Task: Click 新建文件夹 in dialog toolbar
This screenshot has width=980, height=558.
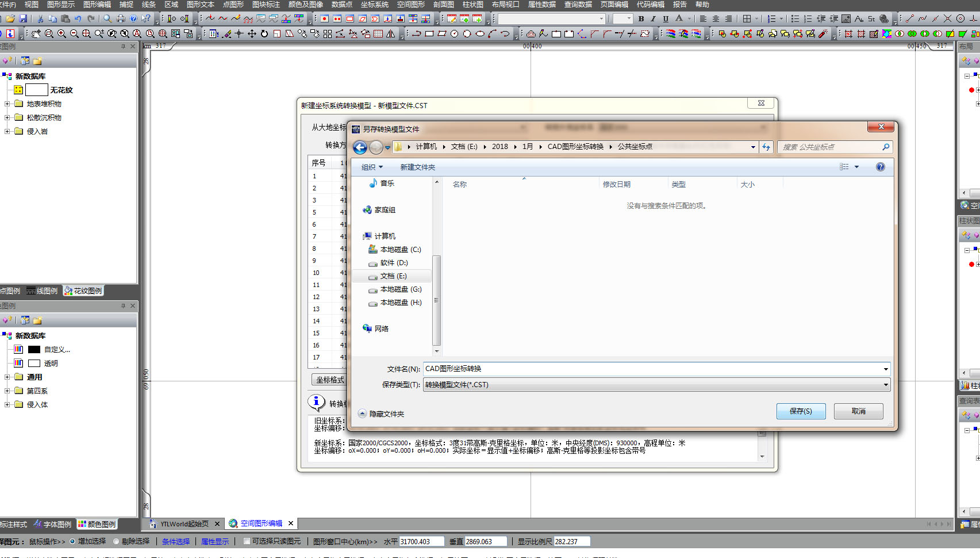Action: (x=418, y=167)
